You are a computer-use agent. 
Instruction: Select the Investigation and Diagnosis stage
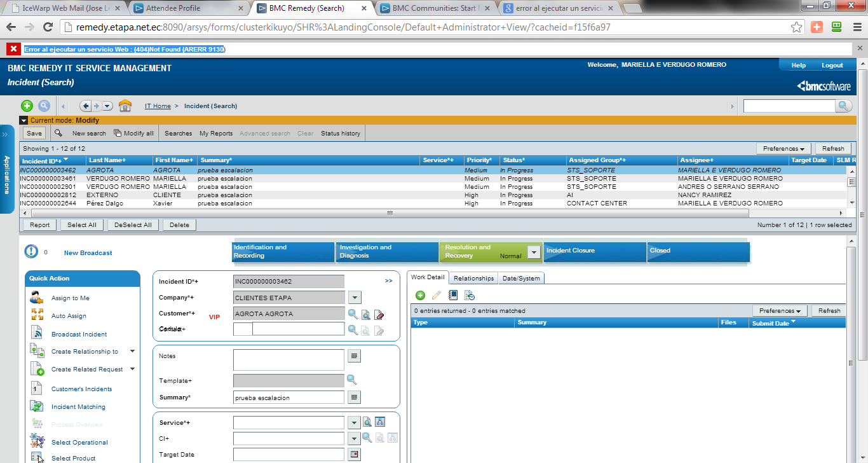tap(388, 251)
